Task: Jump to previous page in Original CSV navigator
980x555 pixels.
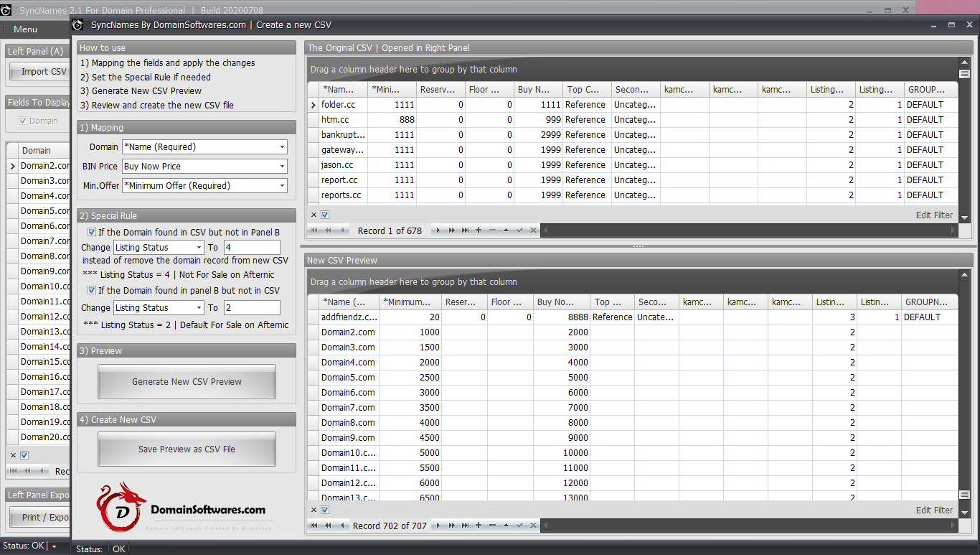Action: [328, 230]
